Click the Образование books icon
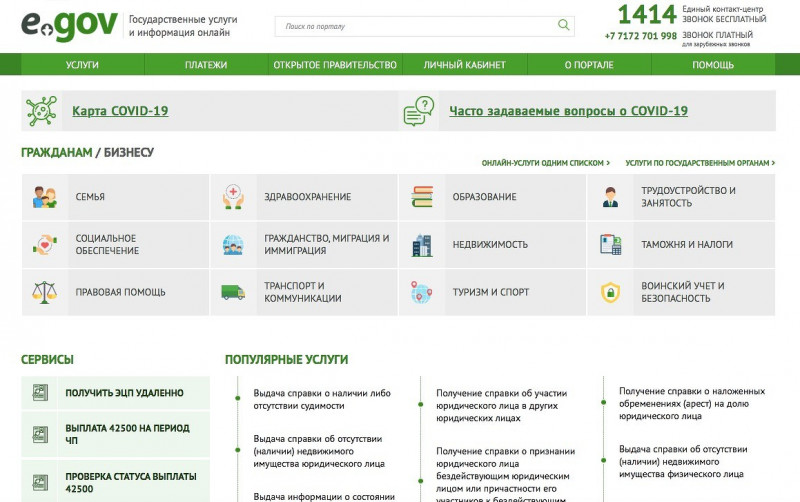The height and width of the screenshot is (502, 800). point(422,197)
